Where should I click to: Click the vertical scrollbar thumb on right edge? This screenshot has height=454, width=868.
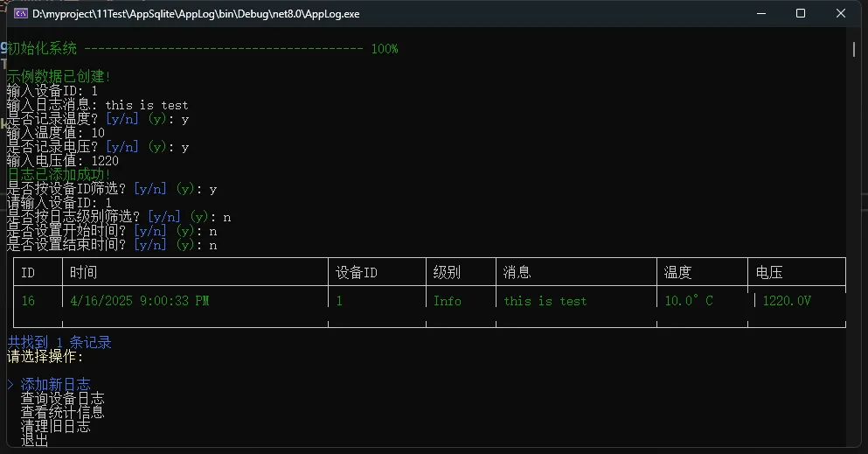(854, 49)
